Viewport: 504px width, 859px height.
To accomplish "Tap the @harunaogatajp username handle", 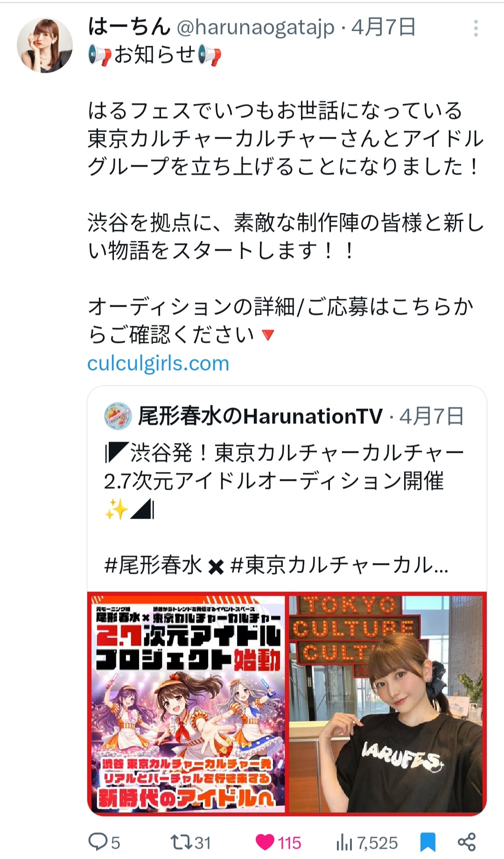I will pos(256,28).
